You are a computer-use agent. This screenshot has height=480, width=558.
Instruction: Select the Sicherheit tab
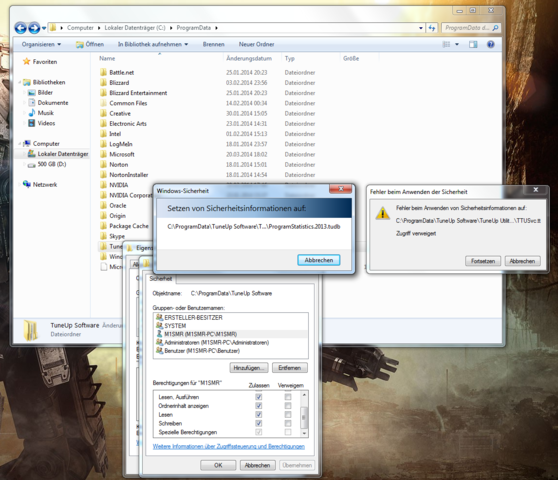(161, 279)
